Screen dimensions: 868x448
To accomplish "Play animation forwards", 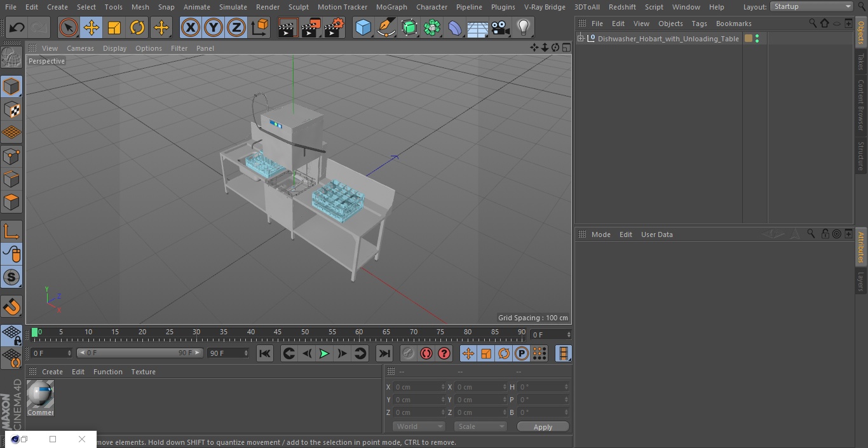I will [x=324, y=354].
